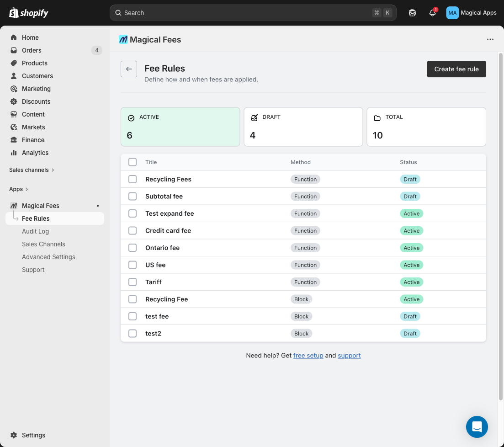This screenshot has height=447, width=504.
Task: Click the Settings gear icon in sidebar
Action: (14, 435)
